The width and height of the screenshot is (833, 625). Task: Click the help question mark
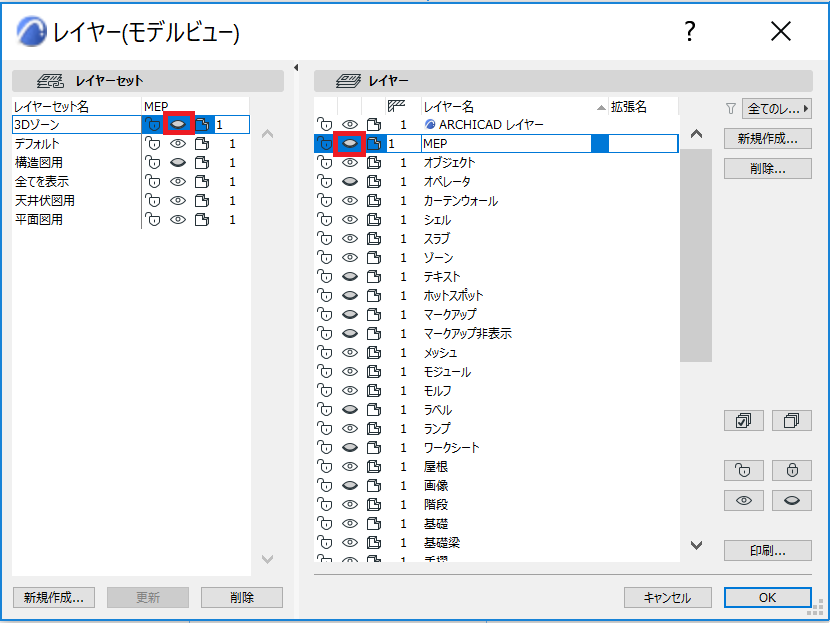[x=690, y=32]
